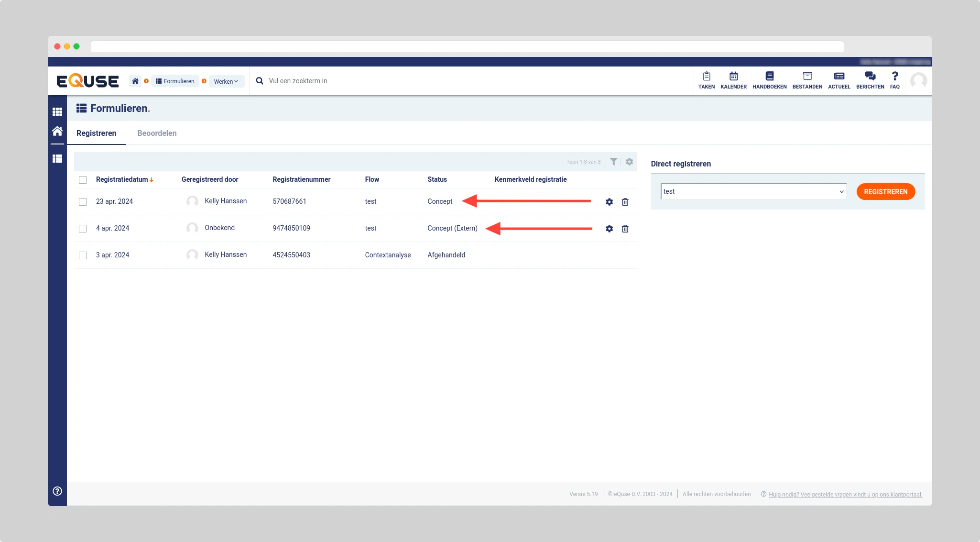Viewport: 980px width, 542px height.
Task: Delete the 23 apr. 2024 registration
Action: [625, 202]
